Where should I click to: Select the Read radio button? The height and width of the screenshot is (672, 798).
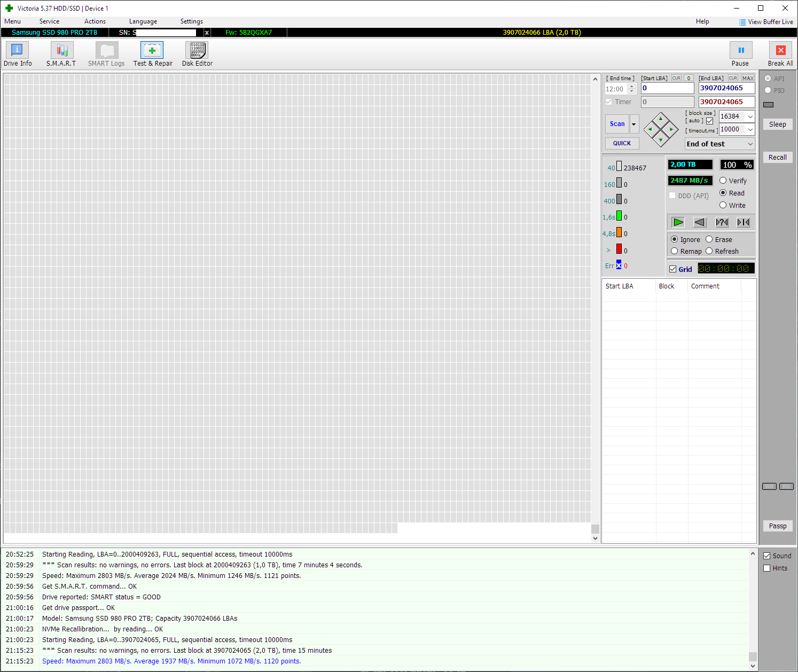(723, 193)
